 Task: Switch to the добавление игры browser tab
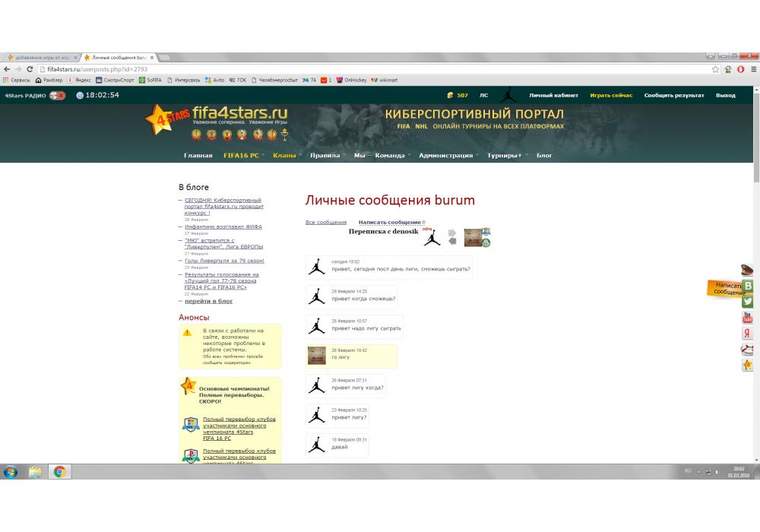coord(42,57)
